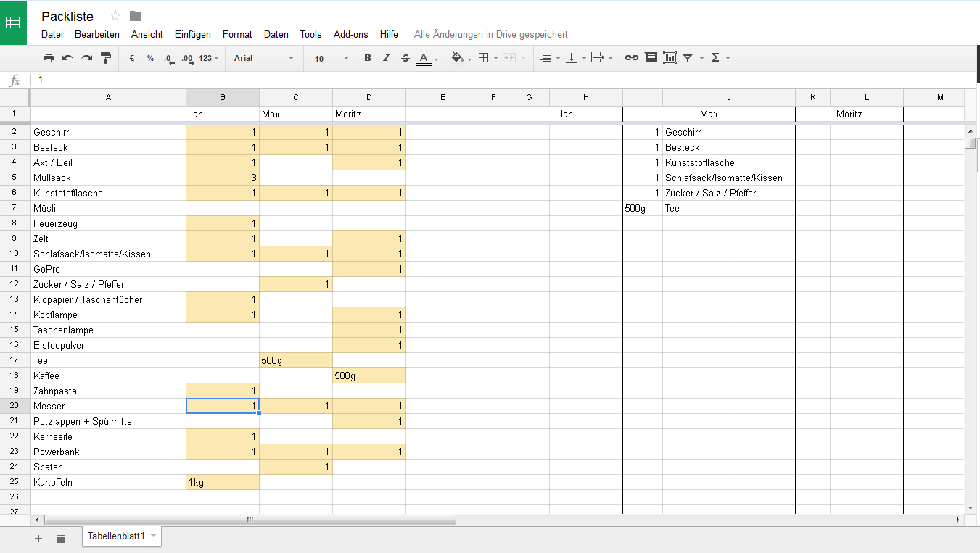Viewport: 980px width, 553px height.
Task: Click the Packliste document title
Action: coord(67,16)
